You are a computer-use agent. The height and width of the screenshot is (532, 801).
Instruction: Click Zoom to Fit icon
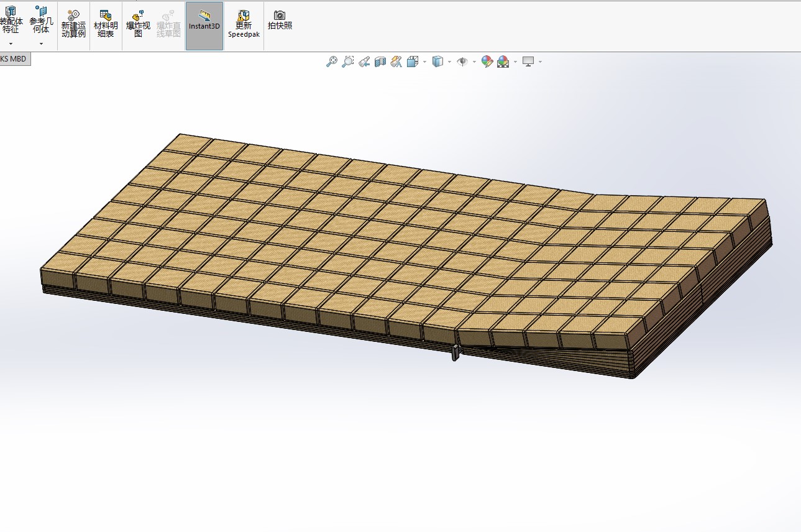[332, 62]
